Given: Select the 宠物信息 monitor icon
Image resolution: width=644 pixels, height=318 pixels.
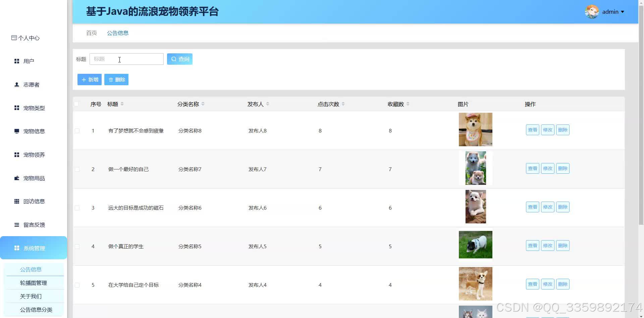Looking at the screenshot, I should [x=16, y=131].
